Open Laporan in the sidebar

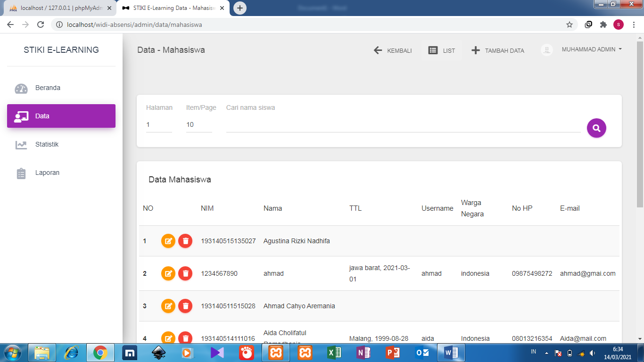pyautogui.click(x=61, y=173)
